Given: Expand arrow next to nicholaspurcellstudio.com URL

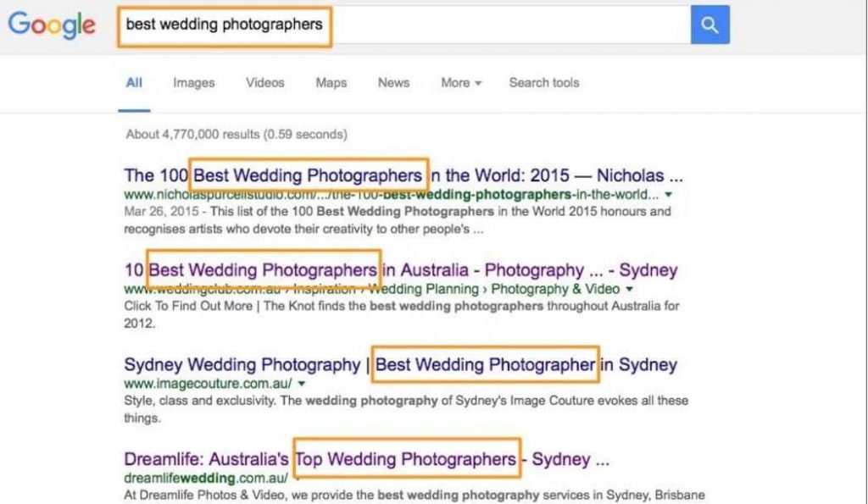Looking at the screenshot, I should coord(669,195).
